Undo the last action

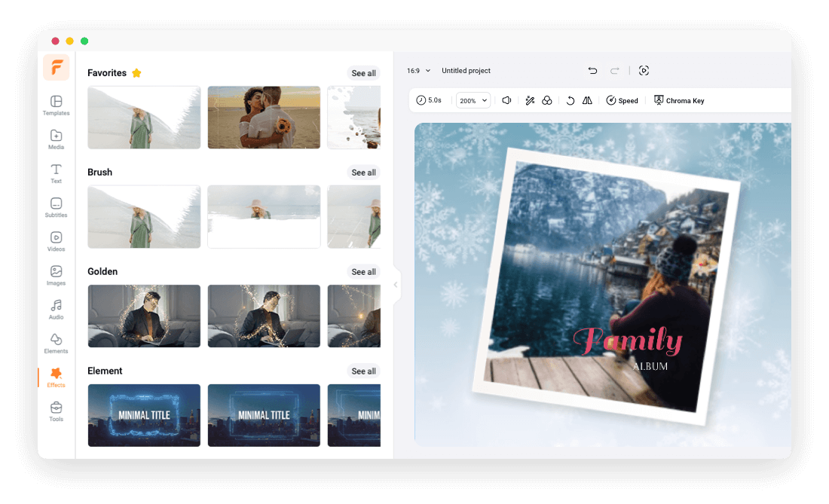[x=592, y=70]
